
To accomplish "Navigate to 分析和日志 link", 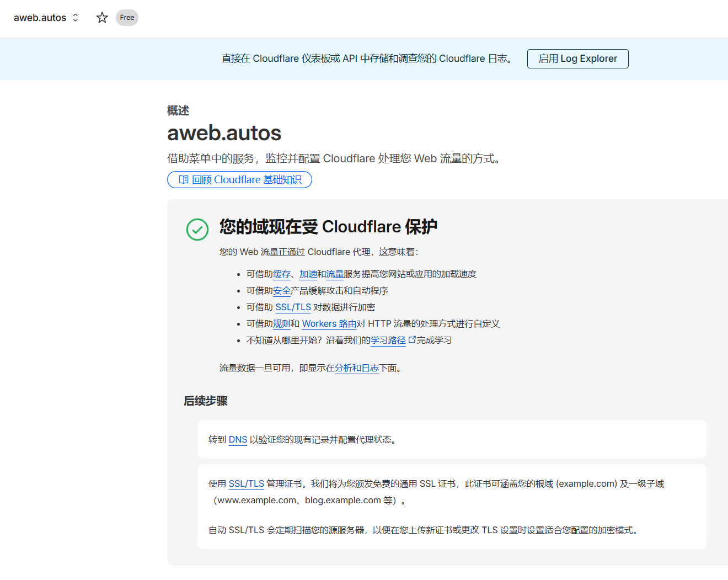I will (356, 368).
